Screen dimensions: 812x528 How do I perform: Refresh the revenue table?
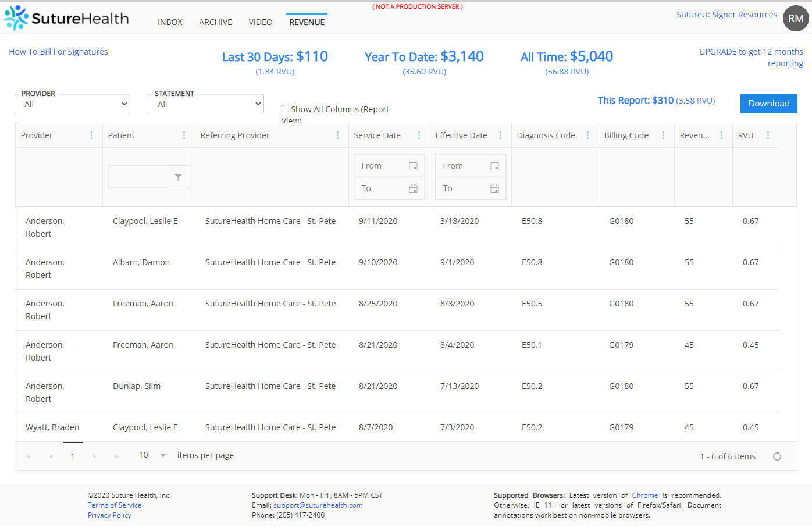click(x=777, y=456)
